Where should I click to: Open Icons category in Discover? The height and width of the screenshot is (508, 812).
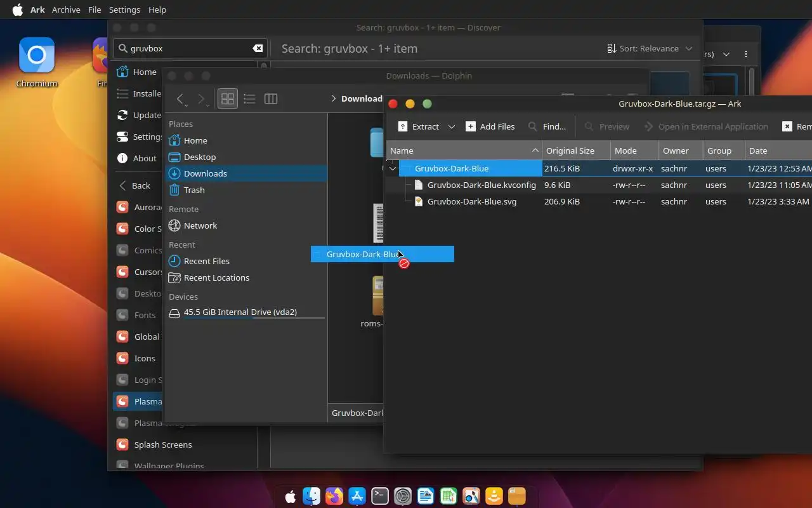138,358
